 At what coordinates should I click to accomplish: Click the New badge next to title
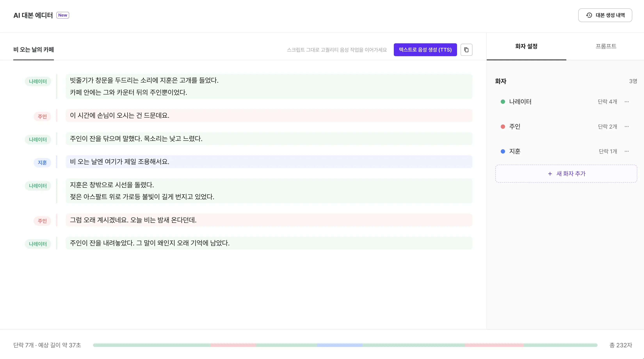point(63,15)
